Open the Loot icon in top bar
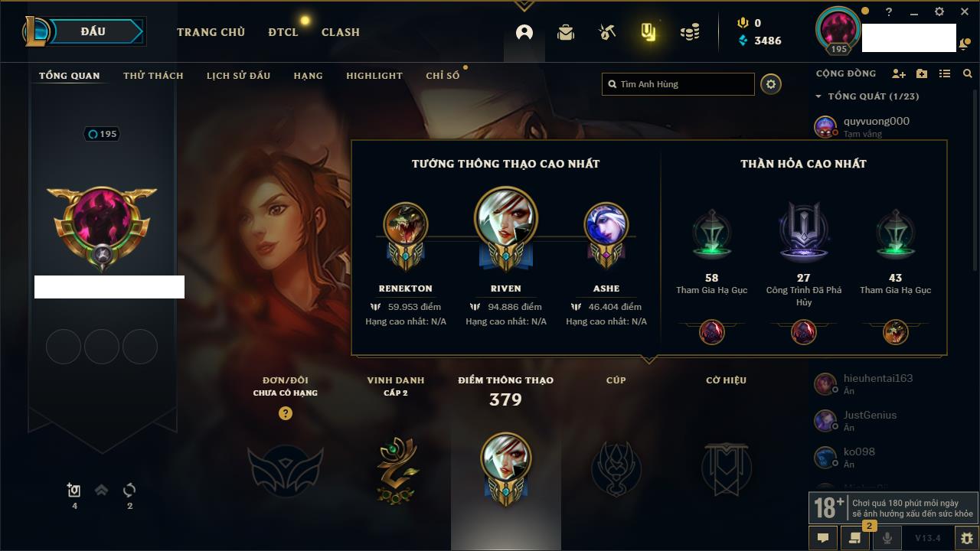This screenshot has height=551, width=980. tap(648, 32)
